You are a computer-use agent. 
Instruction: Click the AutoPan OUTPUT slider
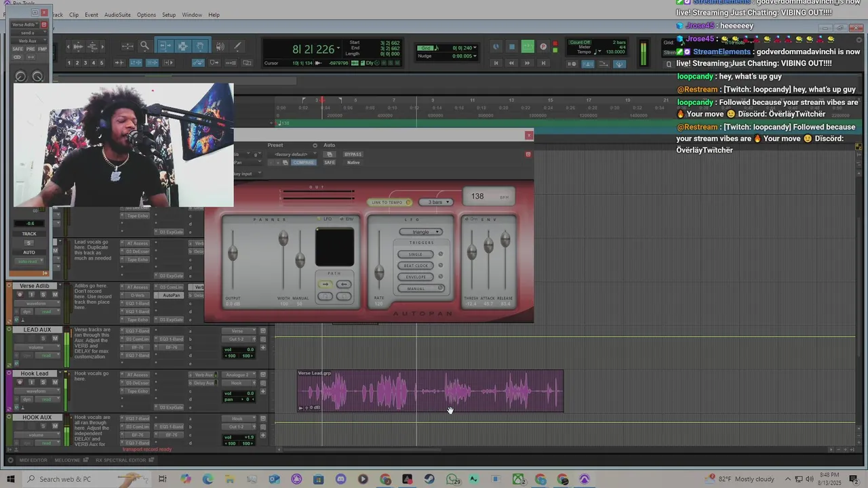(x=233, y=254)
